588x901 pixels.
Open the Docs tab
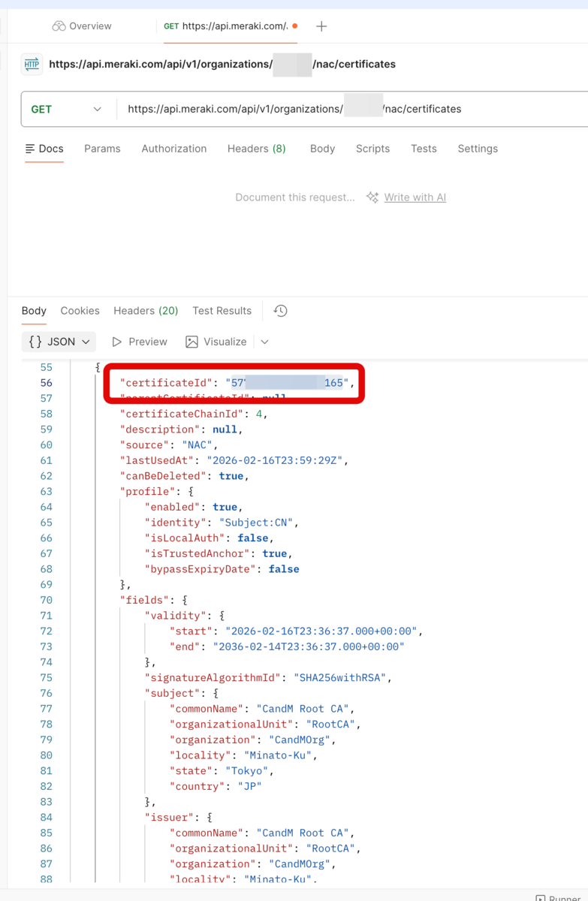(x=44, y=149)
